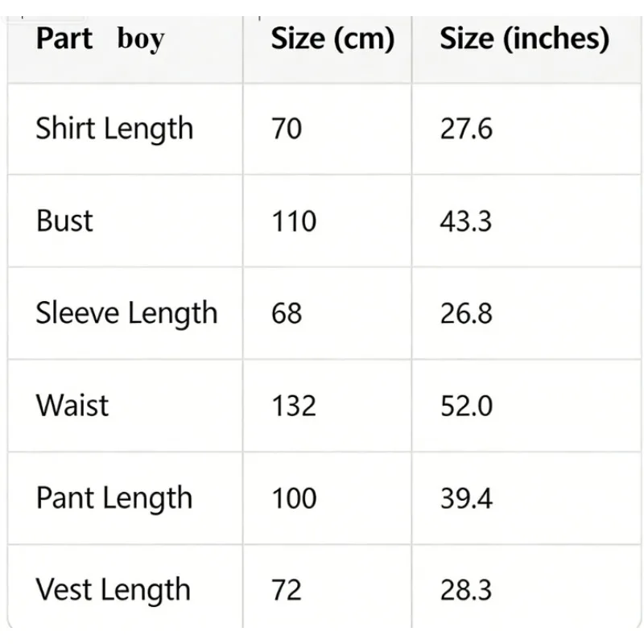Select the 43.3 inches cell
Viewport: 644px width, 644px height.
[466, 221]
